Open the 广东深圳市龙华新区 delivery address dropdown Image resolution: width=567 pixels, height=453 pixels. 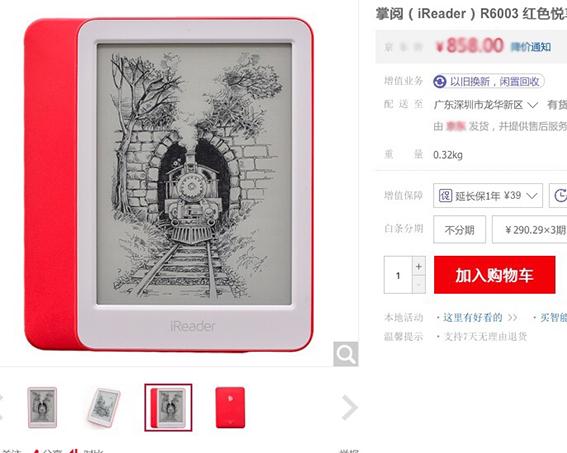click(x=486, y=105)
